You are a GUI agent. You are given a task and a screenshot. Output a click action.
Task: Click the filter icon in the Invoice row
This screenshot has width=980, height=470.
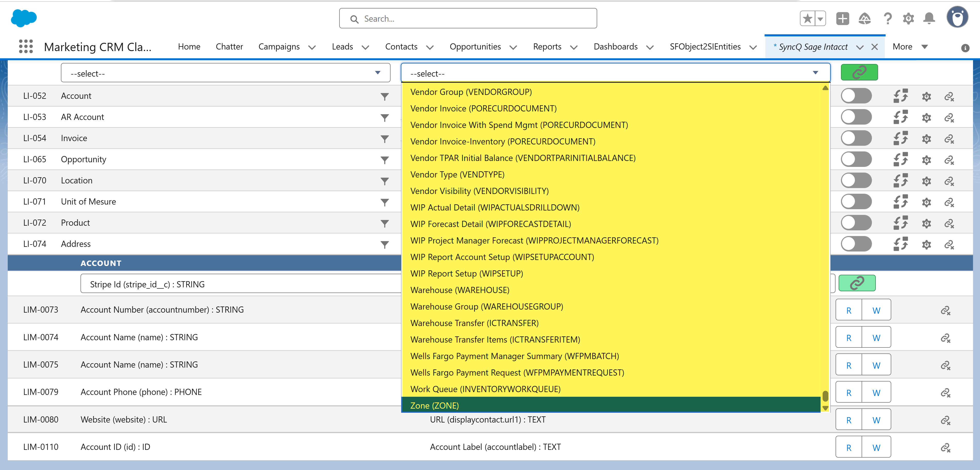tap(385, 139)
